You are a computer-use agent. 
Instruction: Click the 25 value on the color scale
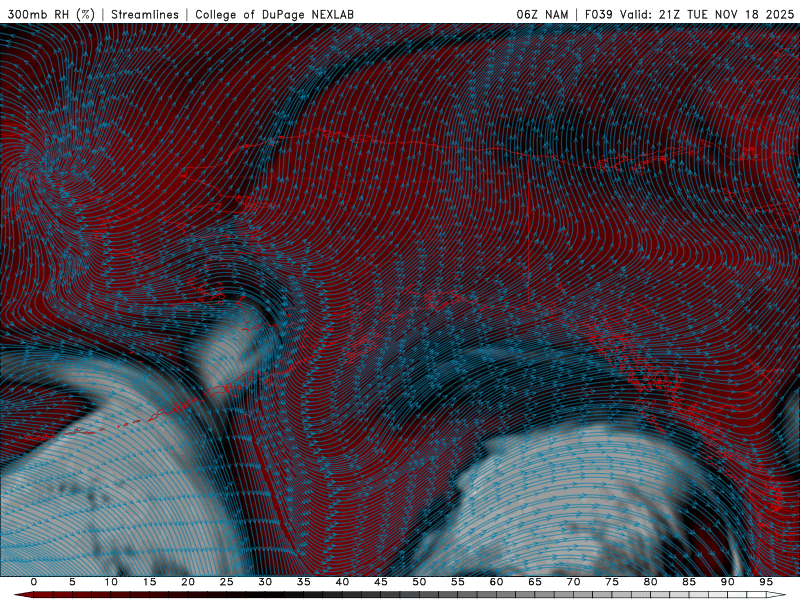tap(227, 582)
